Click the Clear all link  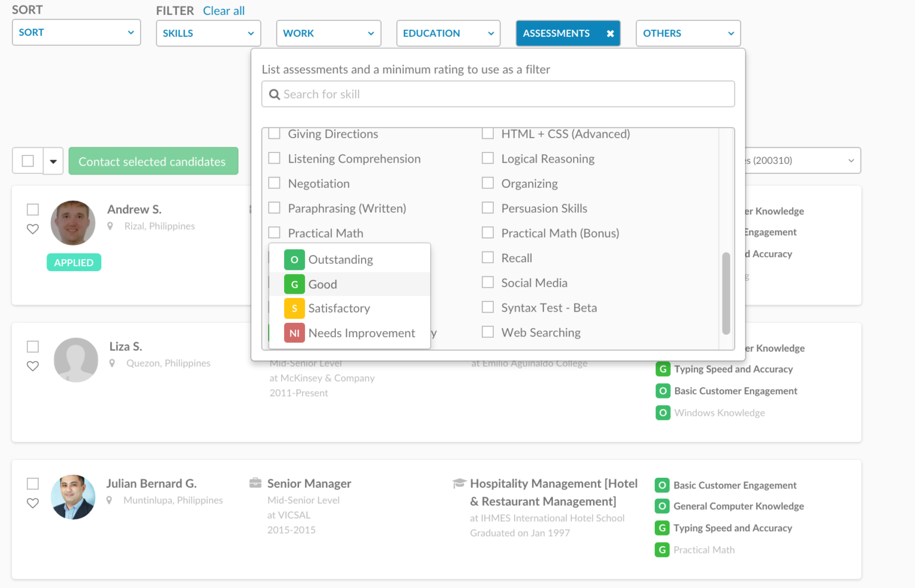223,10
